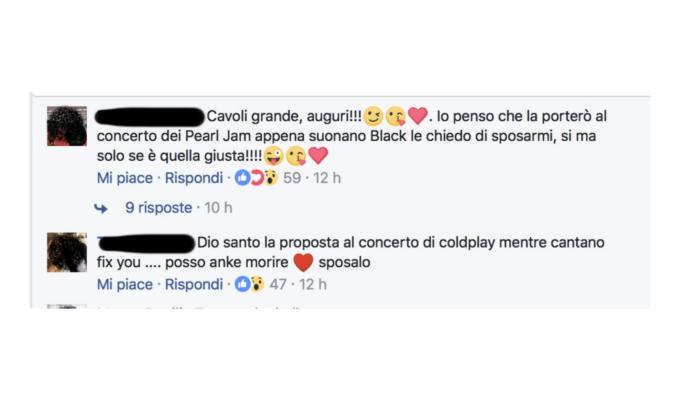The height and width of the screenshot is (400, 680).
Task: Click the reply arrow icon beside 9 risposte
Action: click(x=101, y=209)
